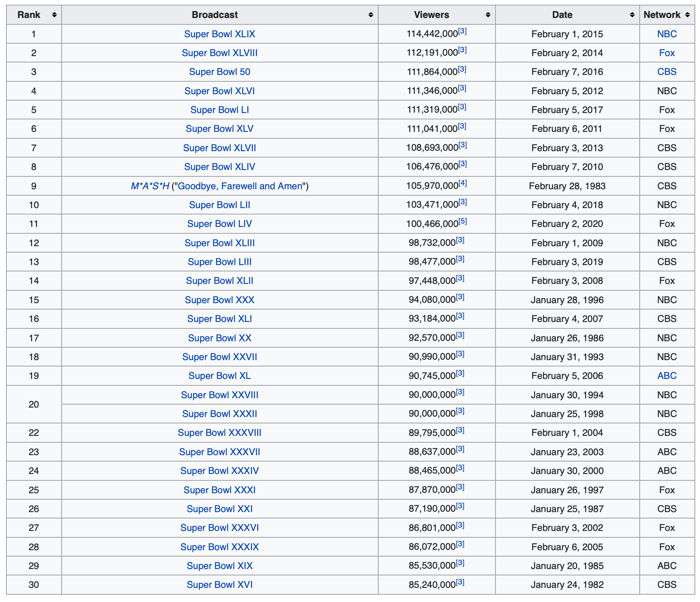Open Super Bowl LI link
This screenshot has height=602, width=700.
coord(219,110)
